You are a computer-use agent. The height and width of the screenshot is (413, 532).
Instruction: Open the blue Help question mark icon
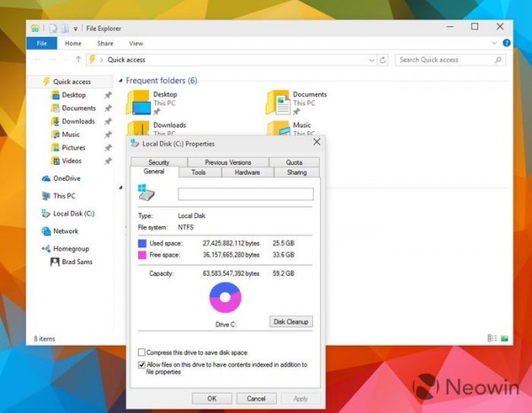pos(506,43)
